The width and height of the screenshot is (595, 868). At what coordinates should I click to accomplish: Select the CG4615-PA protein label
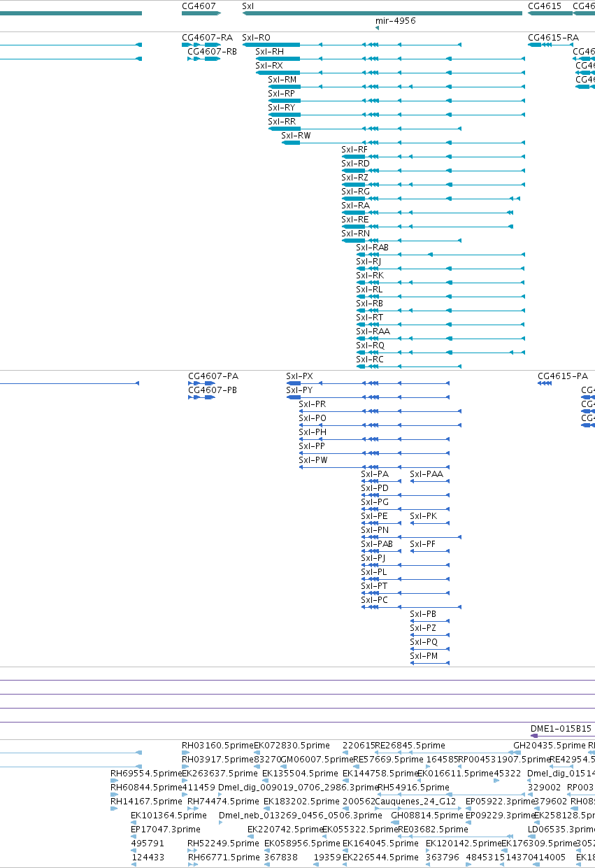click(562, 376)
